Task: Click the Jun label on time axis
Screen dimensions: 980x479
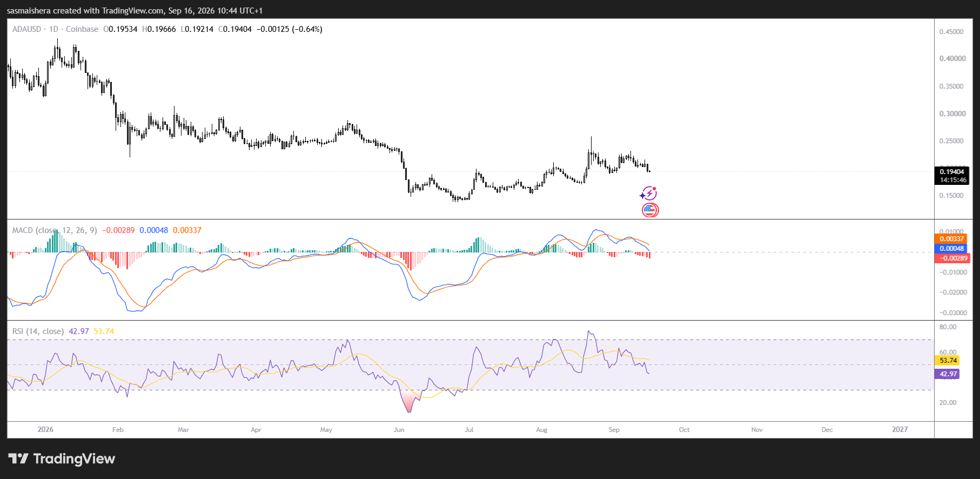Action: (399, 430)
